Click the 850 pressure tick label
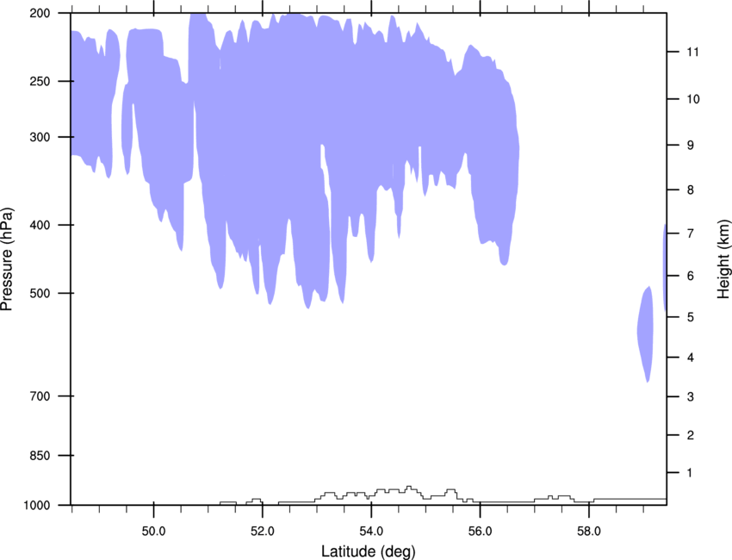 pos(40,456)
